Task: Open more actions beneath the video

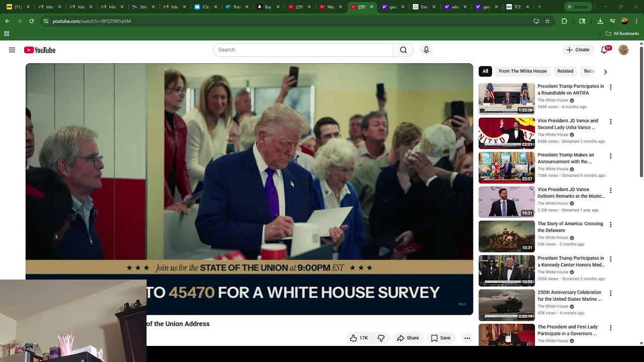Action: click(467, 338)
